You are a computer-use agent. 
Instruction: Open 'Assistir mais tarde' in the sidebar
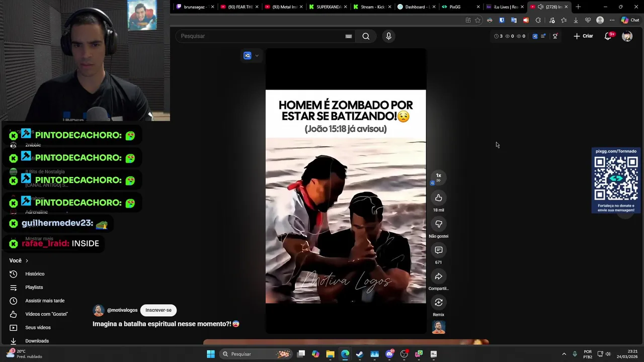[45, 301]
